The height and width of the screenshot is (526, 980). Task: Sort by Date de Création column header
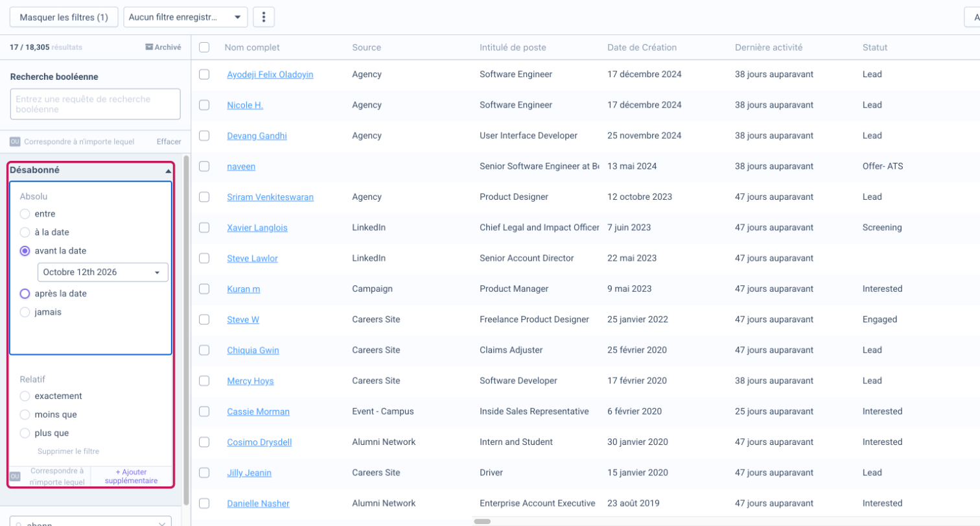(642, 47)
